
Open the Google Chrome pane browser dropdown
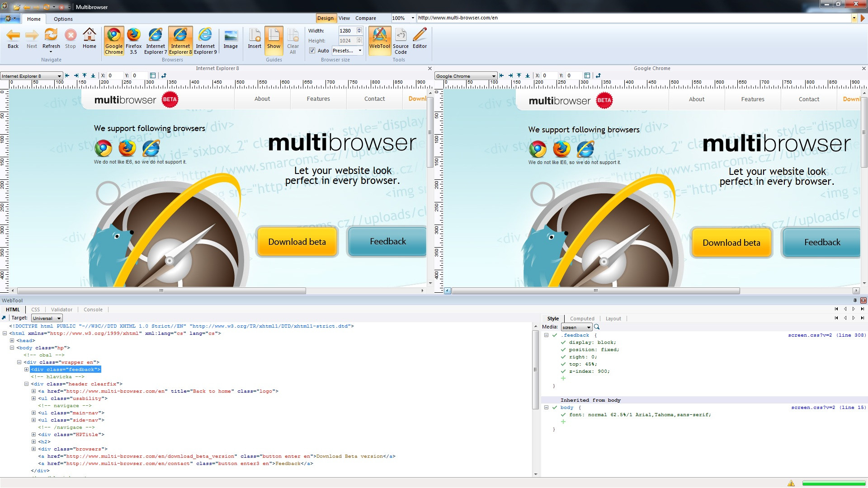point(466,76)
